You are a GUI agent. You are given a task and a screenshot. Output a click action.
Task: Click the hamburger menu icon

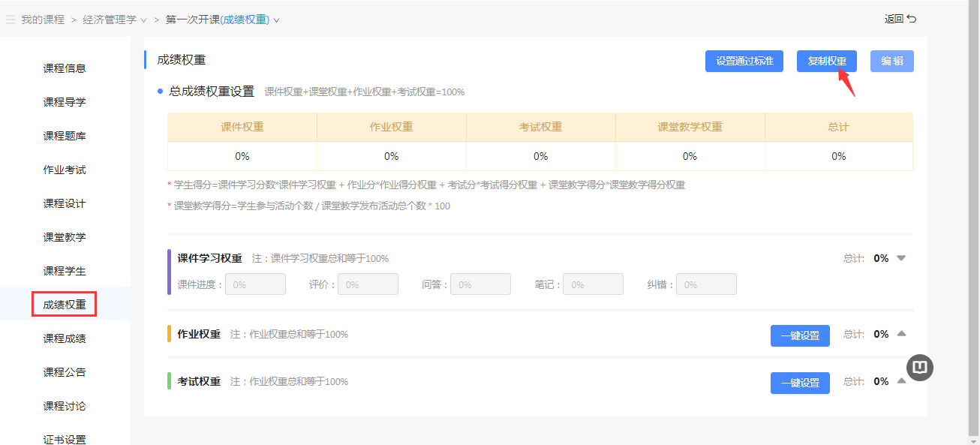[11, 20]
